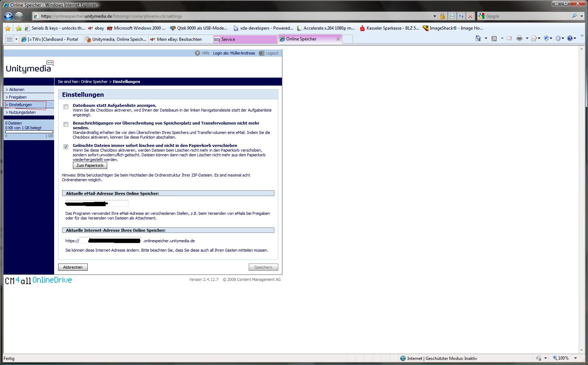Switch to the Service tab
Screen dimensions: 588x365
(245, 39)
